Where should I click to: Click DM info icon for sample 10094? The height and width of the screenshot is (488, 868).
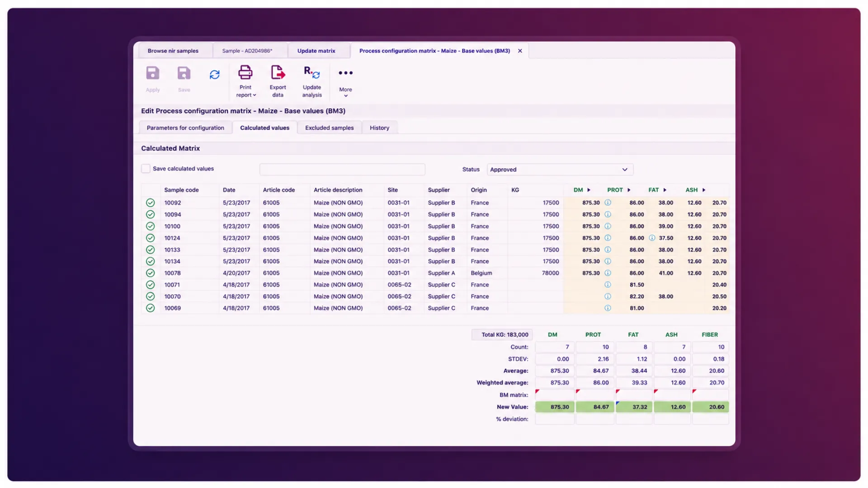click(x=608, y=214)
